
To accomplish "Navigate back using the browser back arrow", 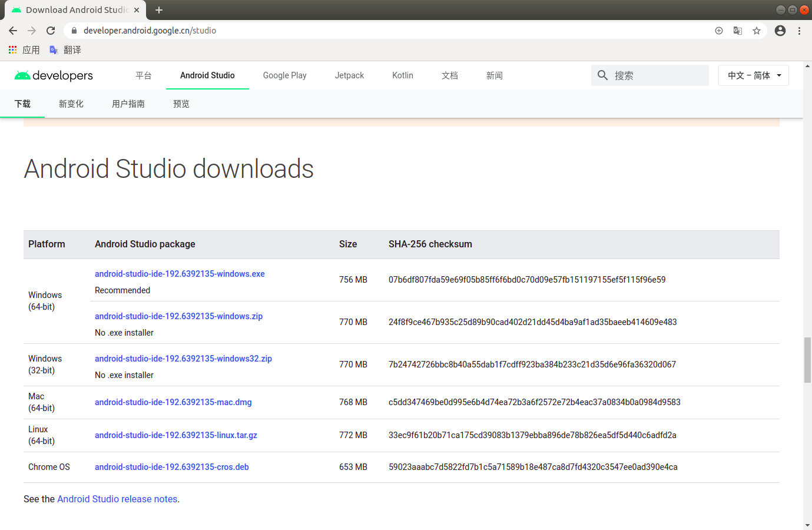I will tap(13, 30).
